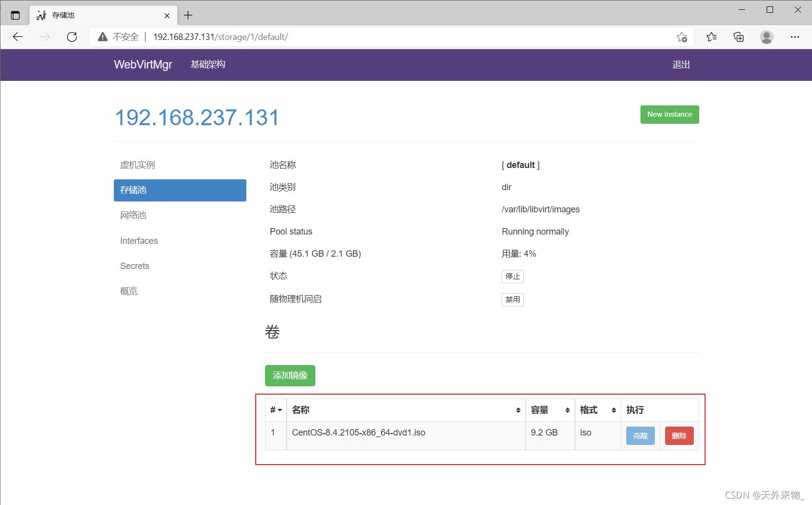Click the 克隆 button for CentOS iso
This screenshot has height=505, width=812.
641,436
